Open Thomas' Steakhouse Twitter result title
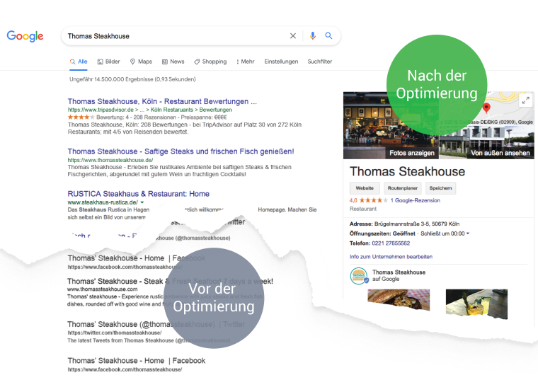 click(x=156, y=325)
